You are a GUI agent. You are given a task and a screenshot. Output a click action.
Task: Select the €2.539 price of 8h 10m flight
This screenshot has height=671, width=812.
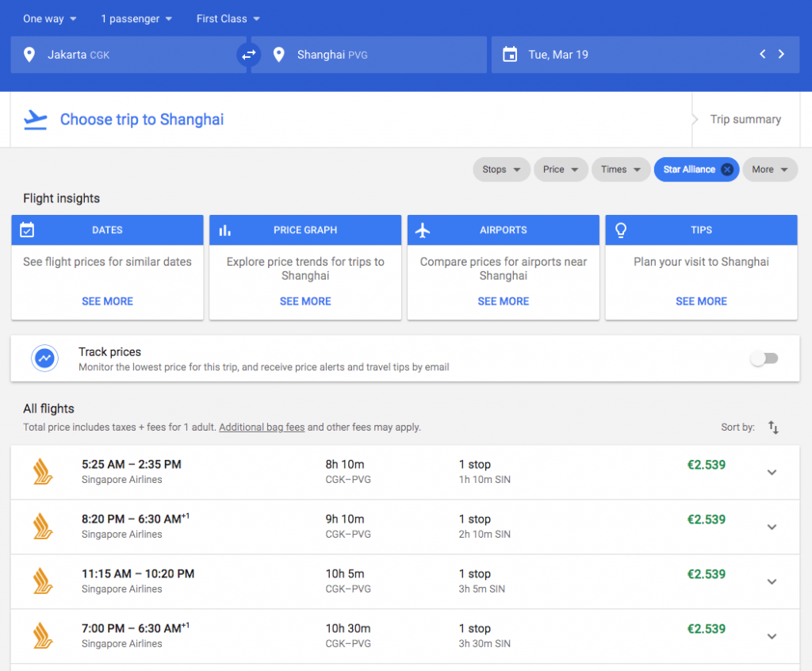(707, 465)
